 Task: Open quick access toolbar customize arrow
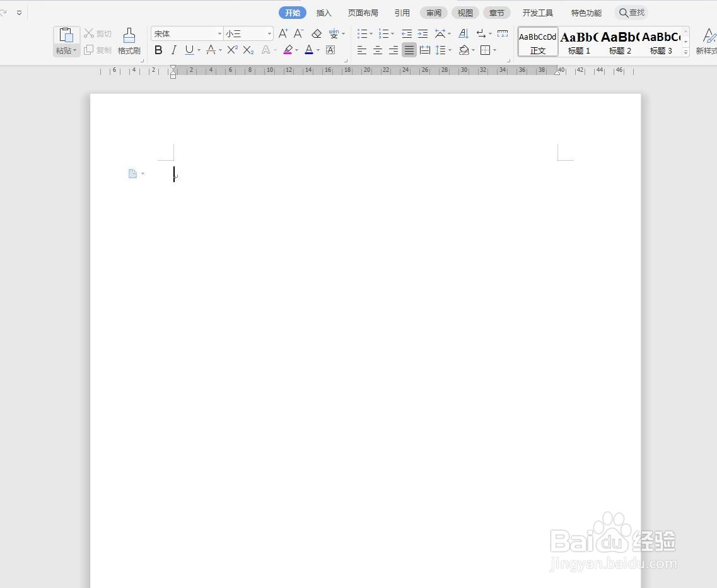(x=19, y=13)
